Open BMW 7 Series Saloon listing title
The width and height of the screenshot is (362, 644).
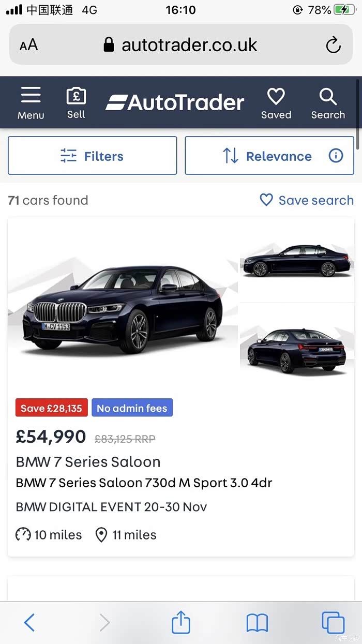[x=88, y=461]
